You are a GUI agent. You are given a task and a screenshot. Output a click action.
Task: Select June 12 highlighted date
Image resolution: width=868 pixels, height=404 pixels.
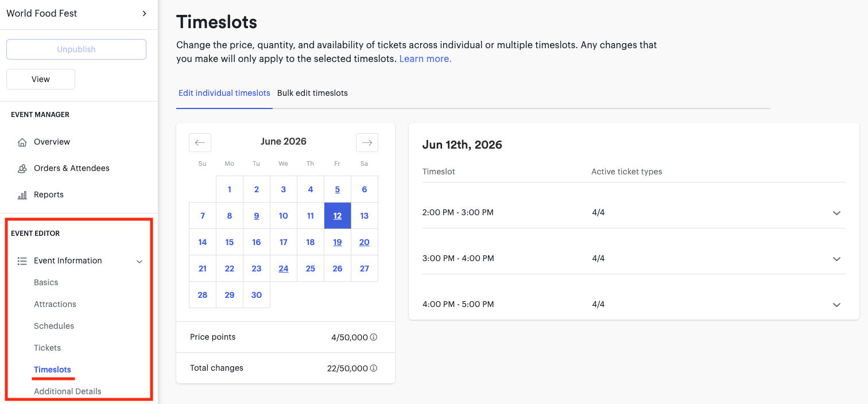pos(338,216)
